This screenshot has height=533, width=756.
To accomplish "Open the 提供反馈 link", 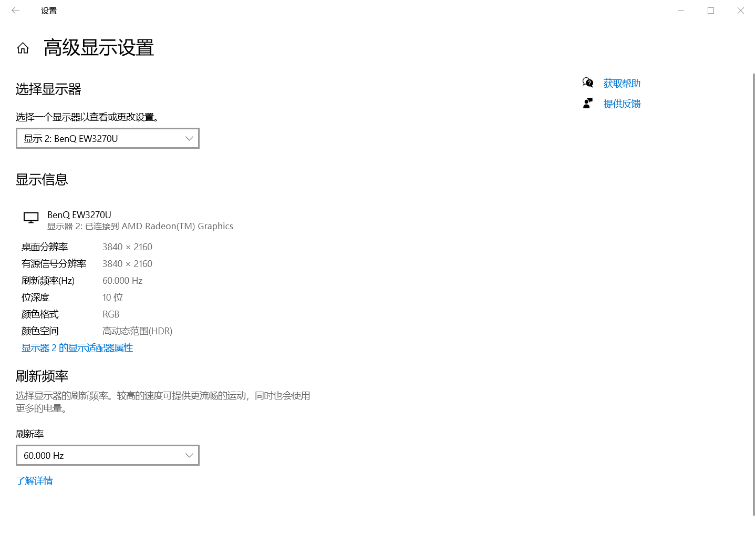I will pyautogui.click(x=622, y=104).
